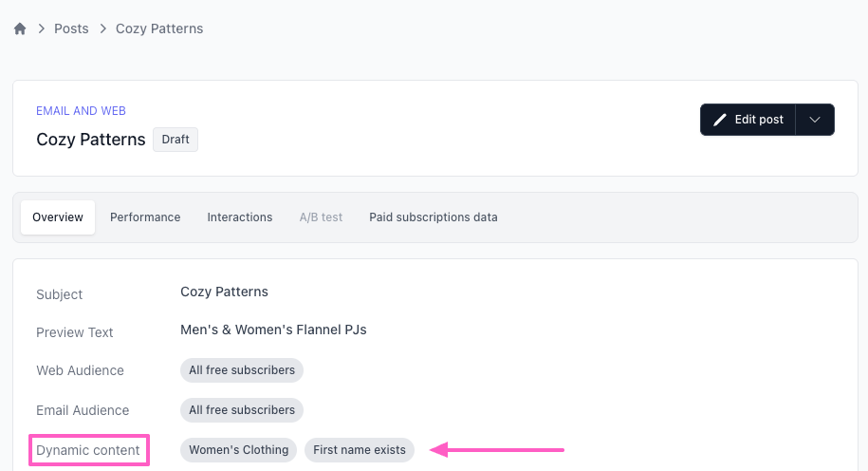Click the Cozy Patterns breadcrumb item
Viewport: 868px width, 471px height.
pos(159,28)
